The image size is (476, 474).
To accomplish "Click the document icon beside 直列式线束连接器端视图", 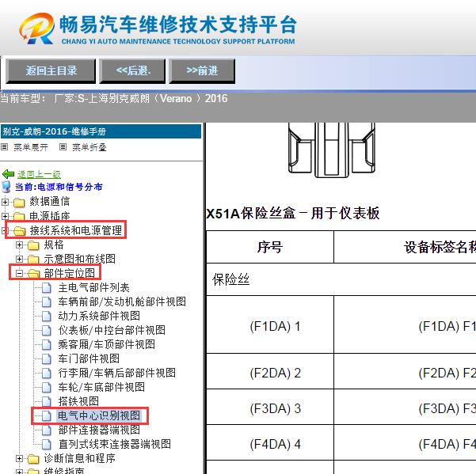I will (x=47, y=445).
